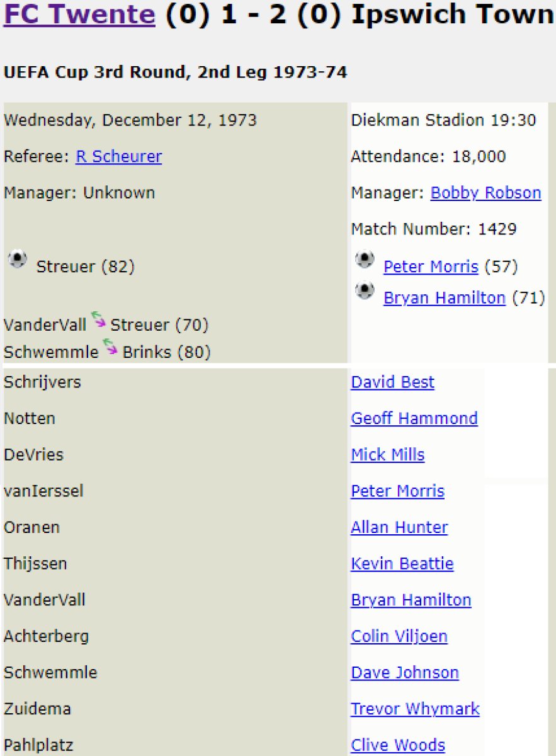Click the goal ball icon next to Bryan Hamilton (71)
Image resolution: width=556 pixels, height=756 pixels.
click(x=364, y=290)
